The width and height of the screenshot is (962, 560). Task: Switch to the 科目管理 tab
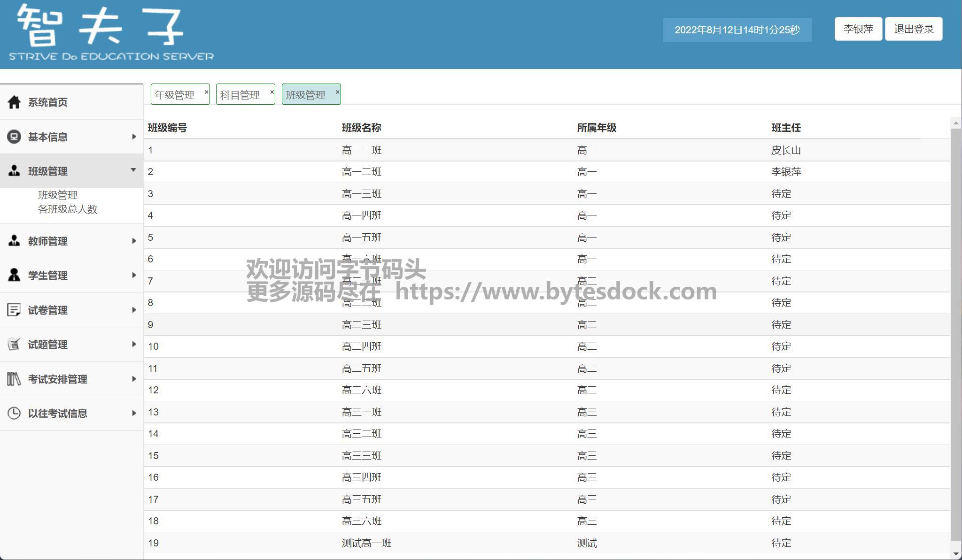[x=240, y=95]
